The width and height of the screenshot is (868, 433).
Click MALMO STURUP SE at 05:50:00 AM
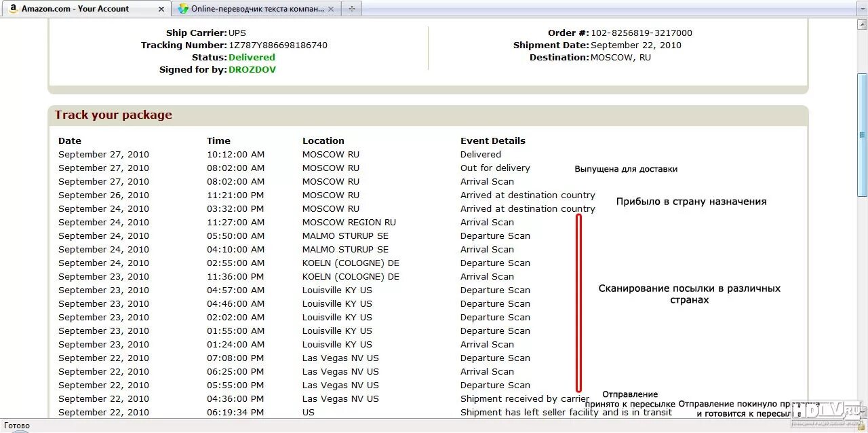[x=345, y=236]
